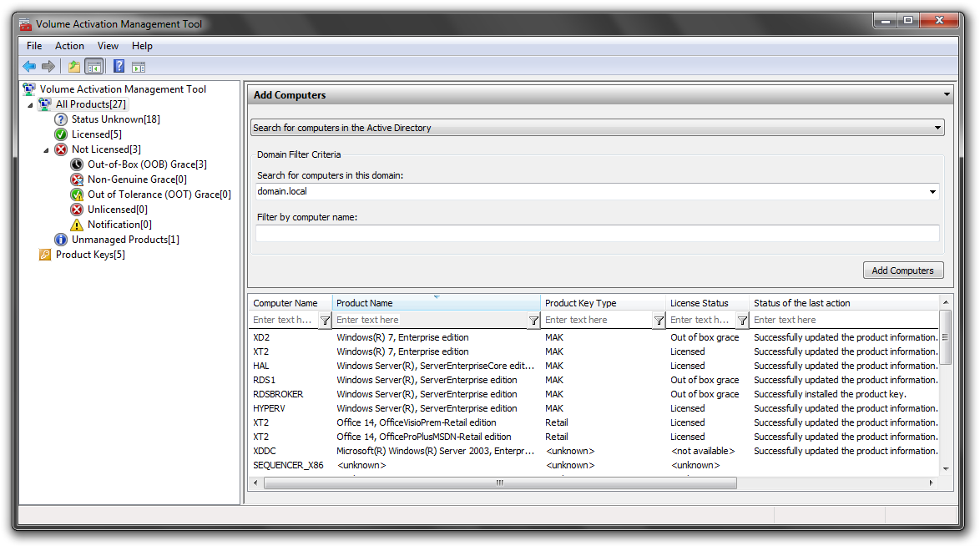Open the domain.local domain dropdown
Screen dimensions: 980x546
click(932, 191)
